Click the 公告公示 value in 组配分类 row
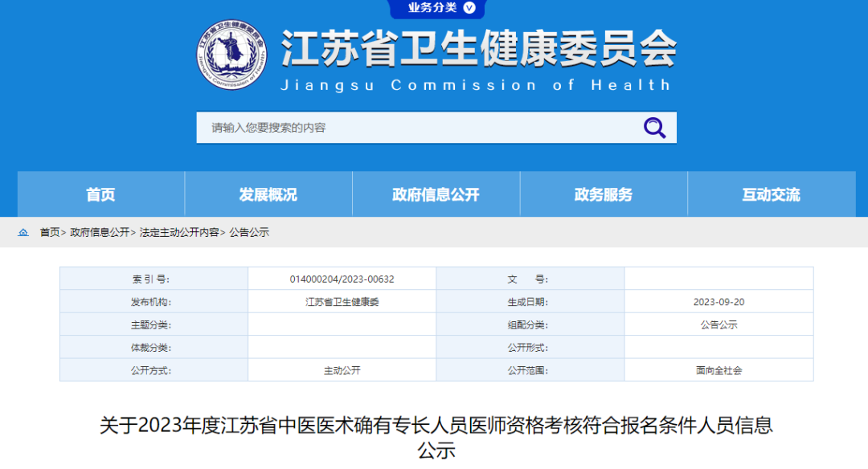Viewport: 868px width, 469px height. pos(719,324)
